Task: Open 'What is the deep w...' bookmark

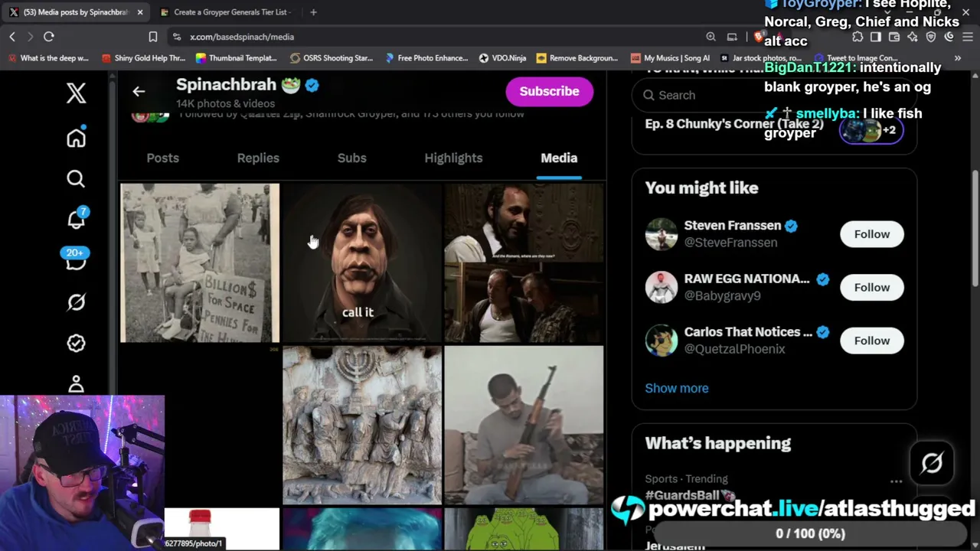Action: click(48, 58)
